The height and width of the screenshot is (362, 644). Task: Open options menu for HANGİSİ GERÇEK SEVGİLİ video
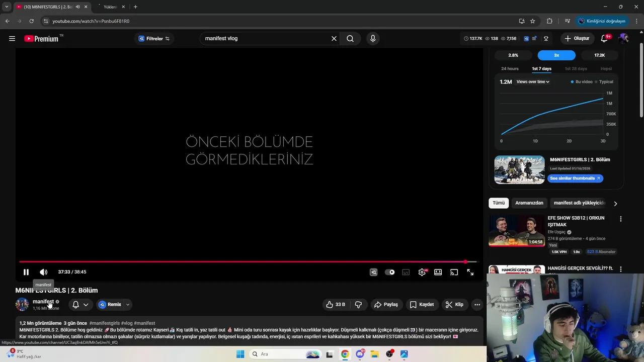point(621,269)
